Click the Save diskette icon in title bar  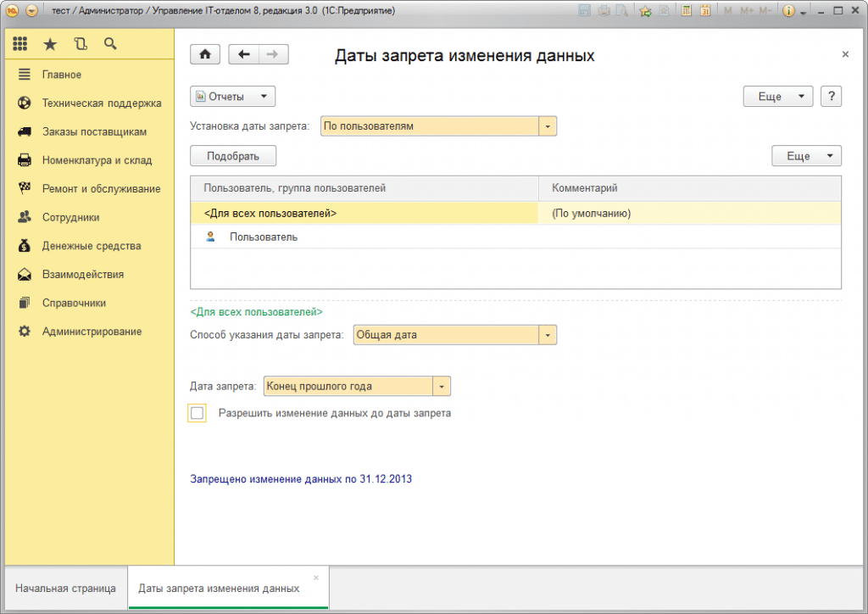(x=584, y=10)
